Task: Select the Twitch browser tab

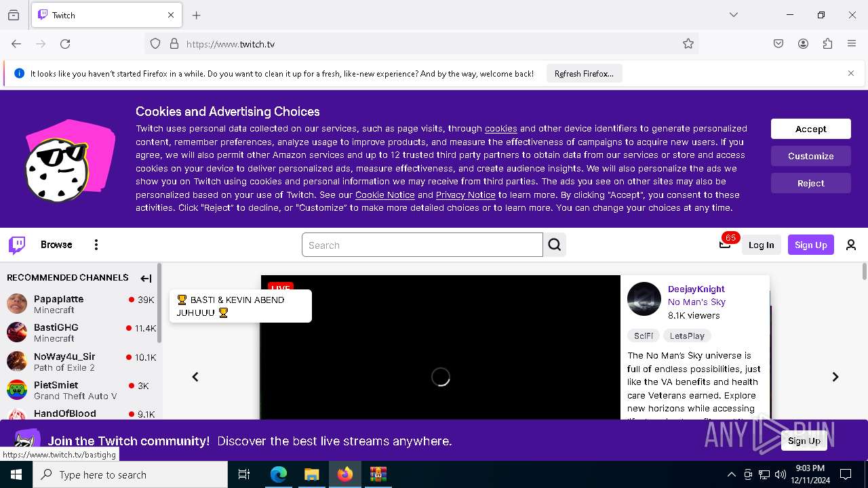Action: coord(106,15)
